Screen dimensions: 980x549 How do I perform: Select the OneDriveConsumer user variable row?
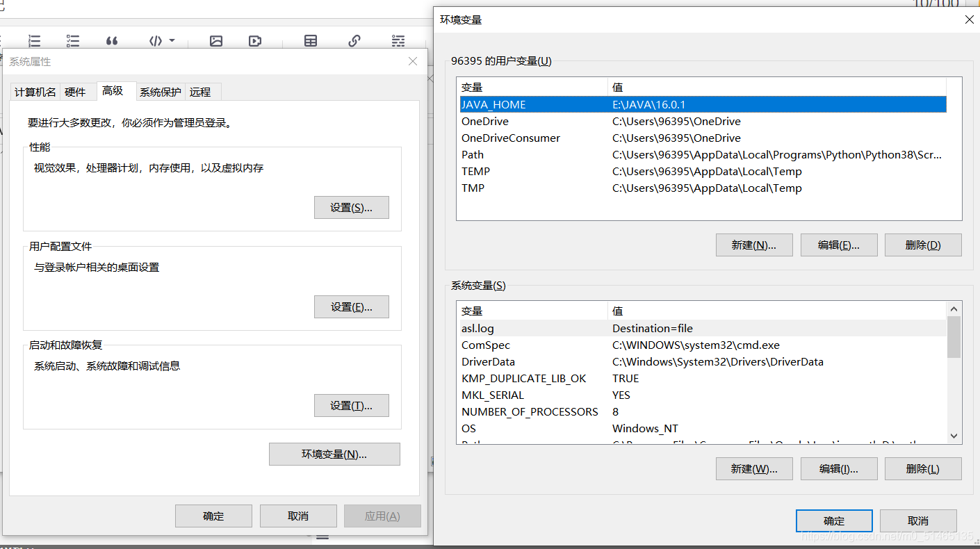tap(703, 138)
